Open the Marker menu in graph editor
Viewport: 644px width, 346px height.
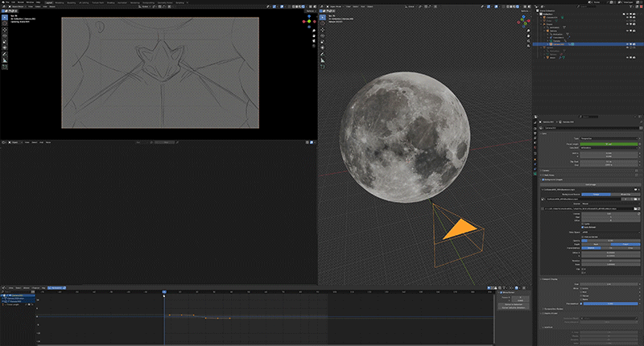coord(27,288)
